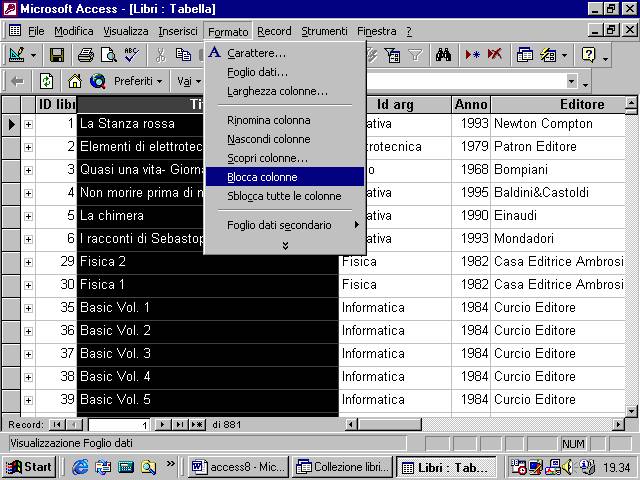Click the Search the Web globe icon
Screen dimensions: 640x480
98,81
